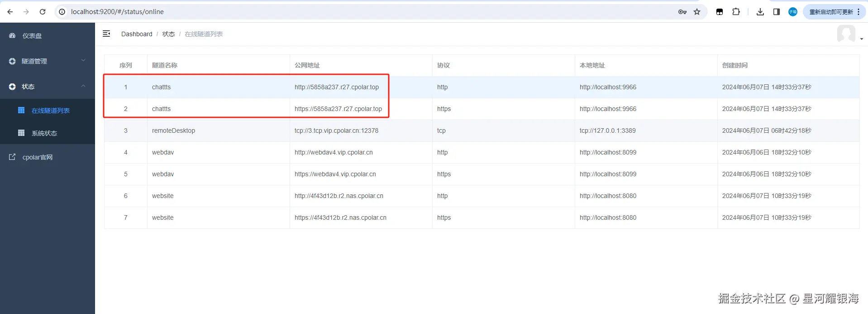Click http://5858a237.r27.cpolar.top address
The width and height of the screenshot is (868, 314).
tap(337, 87)
